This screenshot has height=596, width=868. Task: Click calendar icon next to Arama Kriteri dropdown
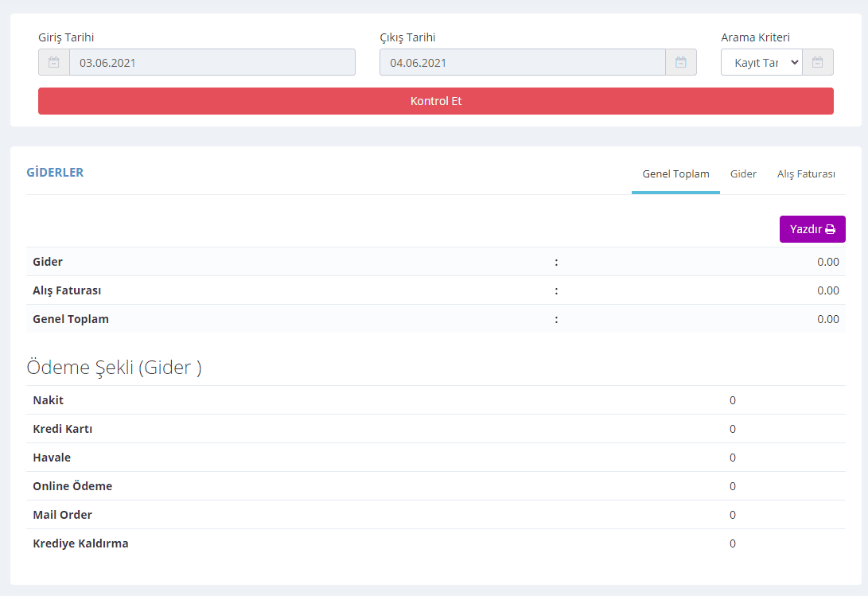click(818, 63)
